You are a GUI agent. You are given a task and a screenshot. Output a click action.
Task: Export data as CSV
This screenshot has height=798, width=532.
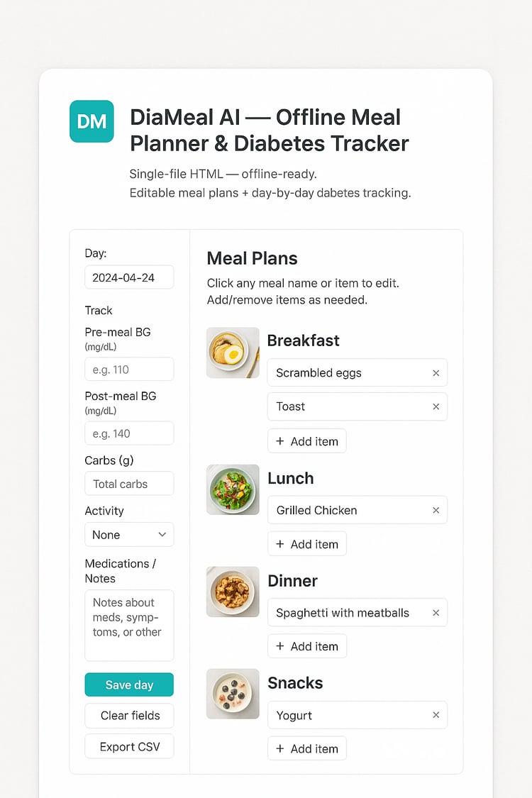coord(128,746)
